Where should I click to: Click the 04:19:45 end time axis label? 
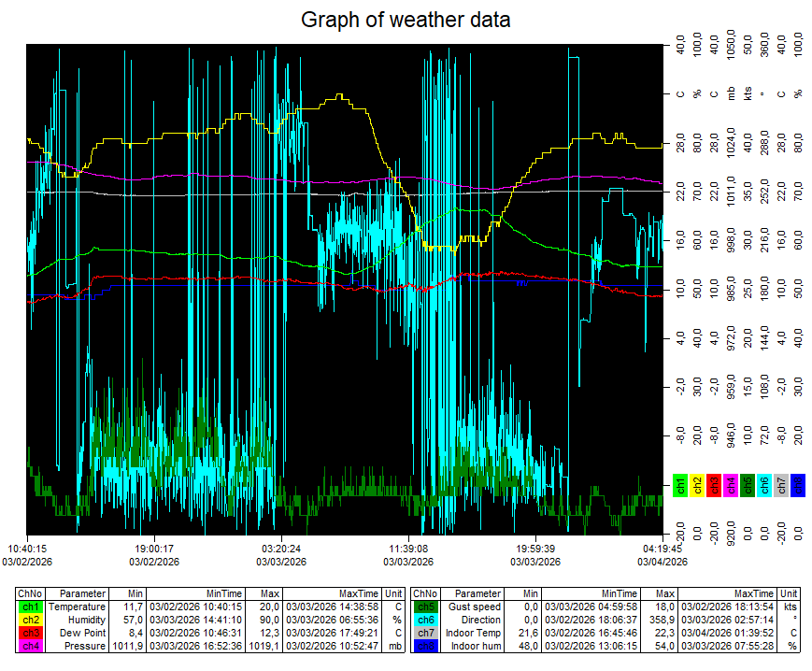pos(662,549)
